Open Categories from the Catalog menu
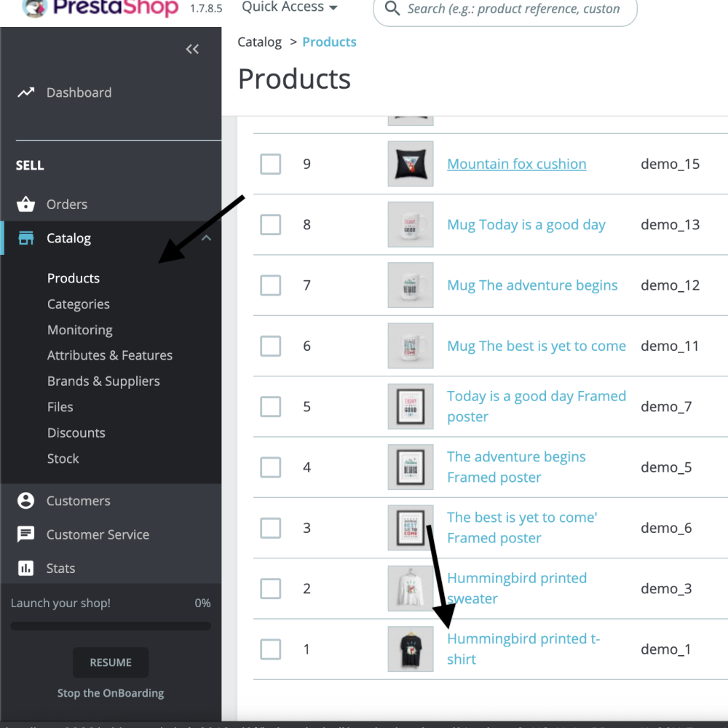The image size is (728, 728). [x=78, y=304]
